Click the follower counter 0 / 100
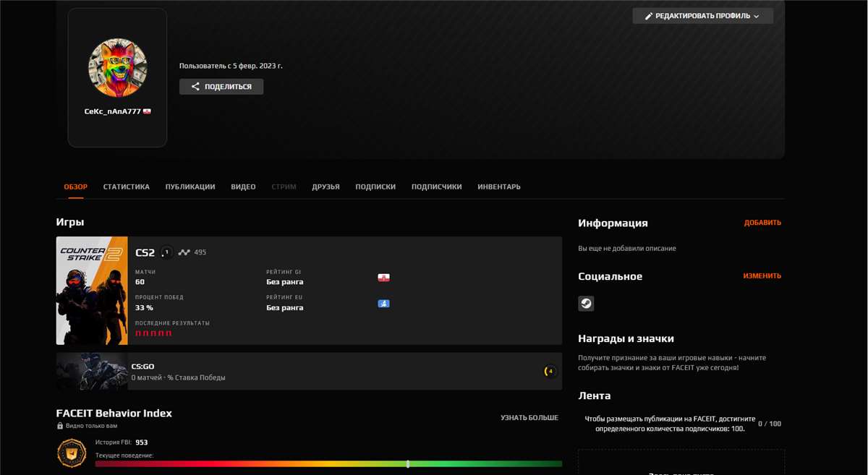The image size is (868, 475). click(770, 424)
